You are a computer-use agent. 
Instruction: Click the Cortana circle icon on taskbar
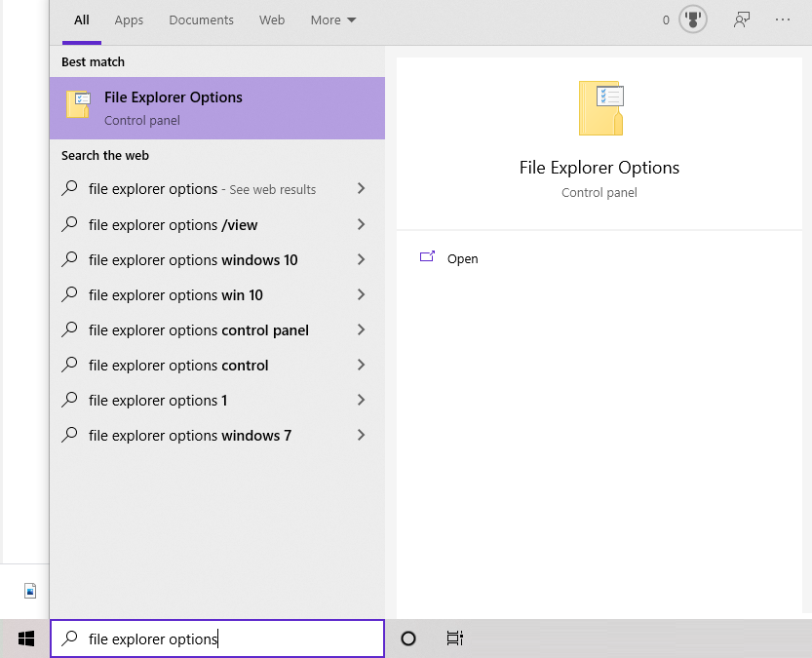(408, 639)
